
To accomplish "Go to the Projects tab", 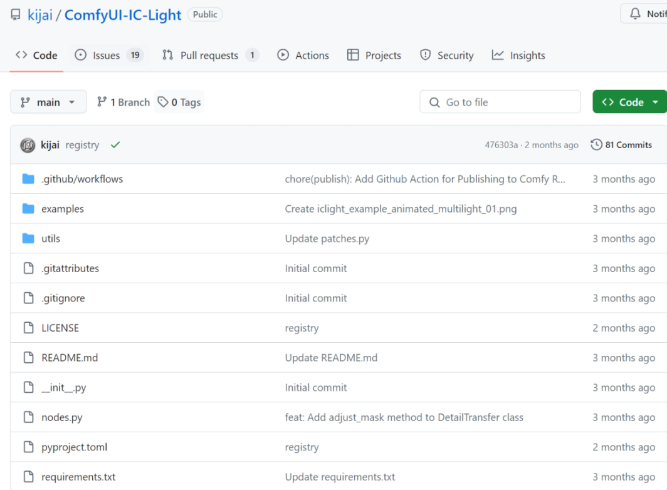I will point(374,55).
